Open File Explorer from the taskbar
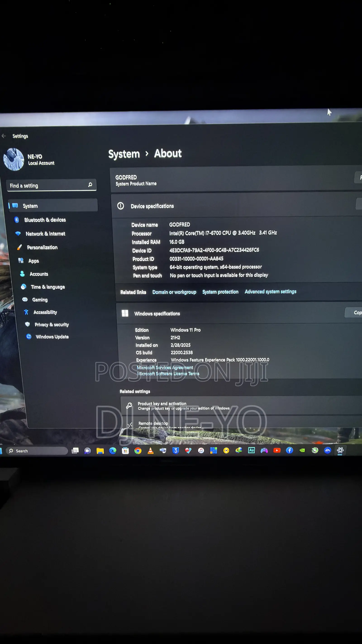 coord(100,451)
